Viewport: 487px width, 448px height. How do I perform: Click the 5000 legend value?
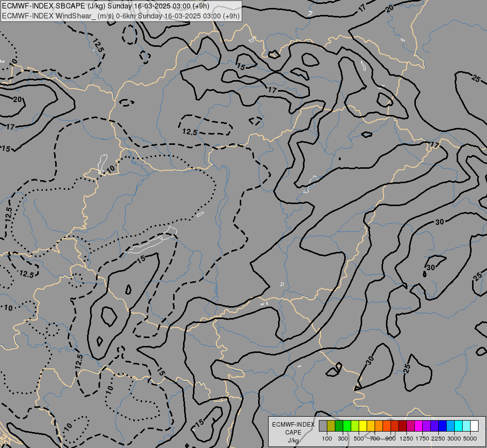tap(470, 439)
